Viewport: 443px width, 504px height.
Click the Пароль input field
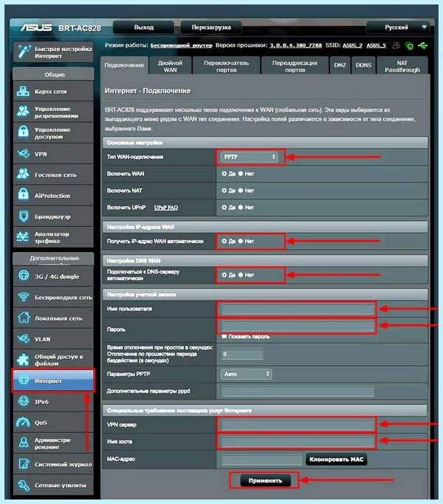click(298, 326)
